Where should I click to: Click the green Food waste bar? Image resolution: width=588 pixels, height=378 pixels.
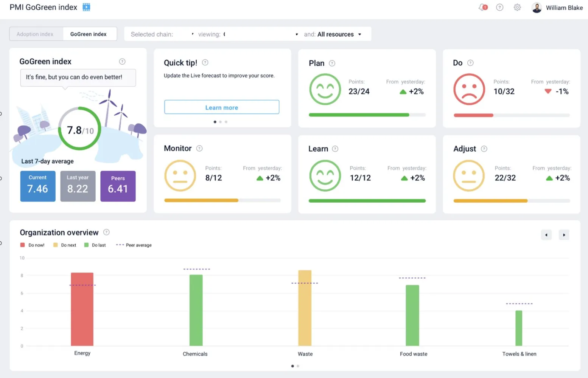click(x=412, y=315)
